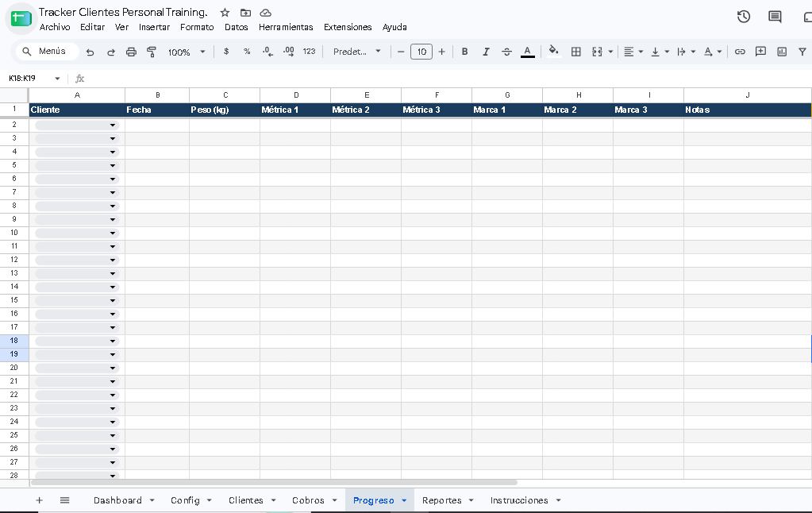Switch to the Reportes sheet tab
The width and height of the screenshot is (812, 513).
(x=442, y=500)
